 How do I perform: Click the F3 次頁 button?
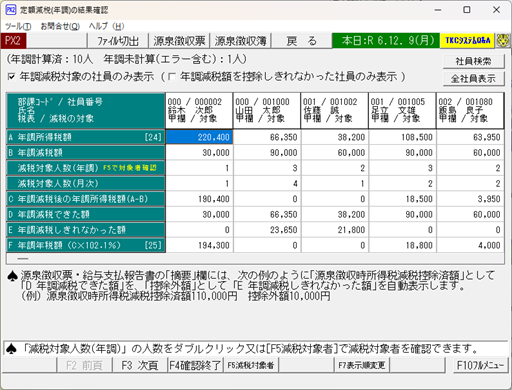[140, 365]
